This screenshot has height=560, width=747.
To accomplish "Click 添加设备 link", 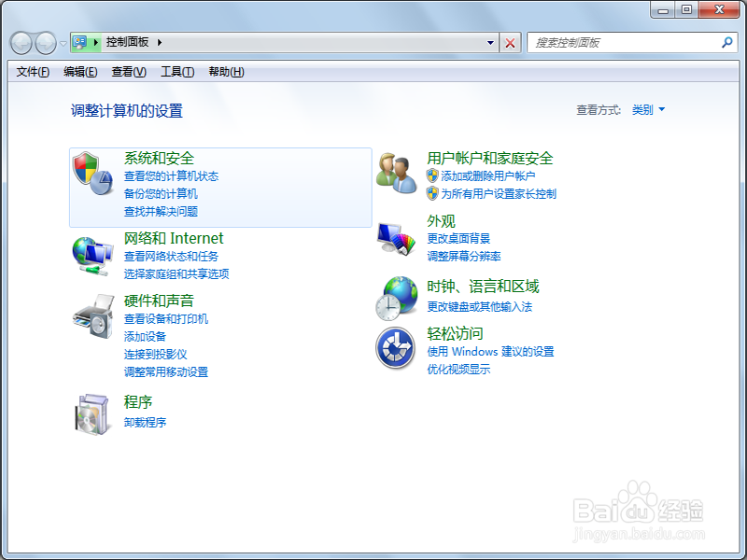I will [145, 337].
